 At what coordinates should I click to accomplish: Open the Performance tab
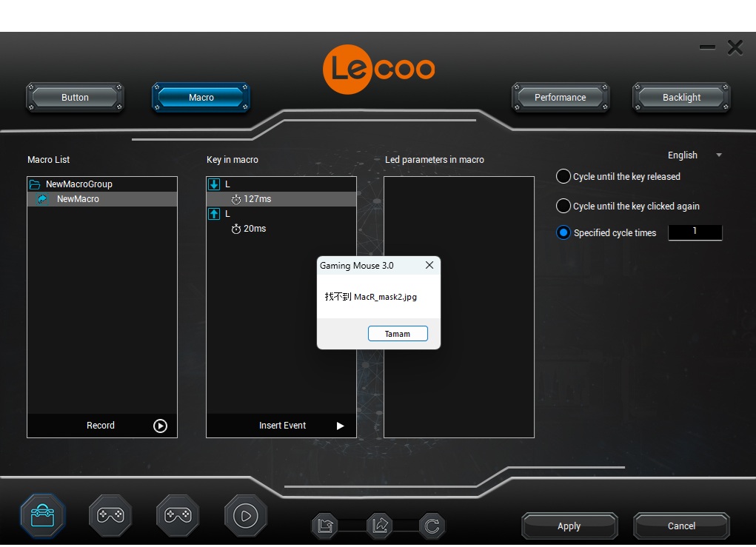tap(561, 98)
